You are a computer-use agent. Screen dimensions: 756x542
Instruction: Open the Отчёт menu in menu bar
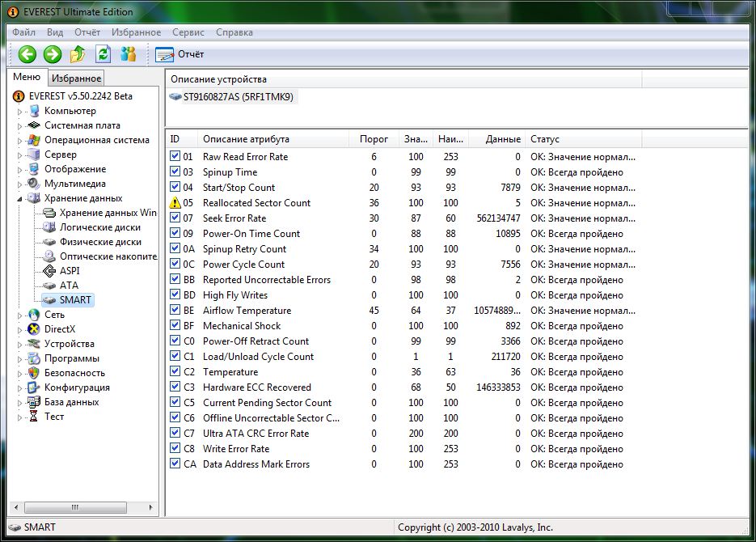tap(87, 32)
